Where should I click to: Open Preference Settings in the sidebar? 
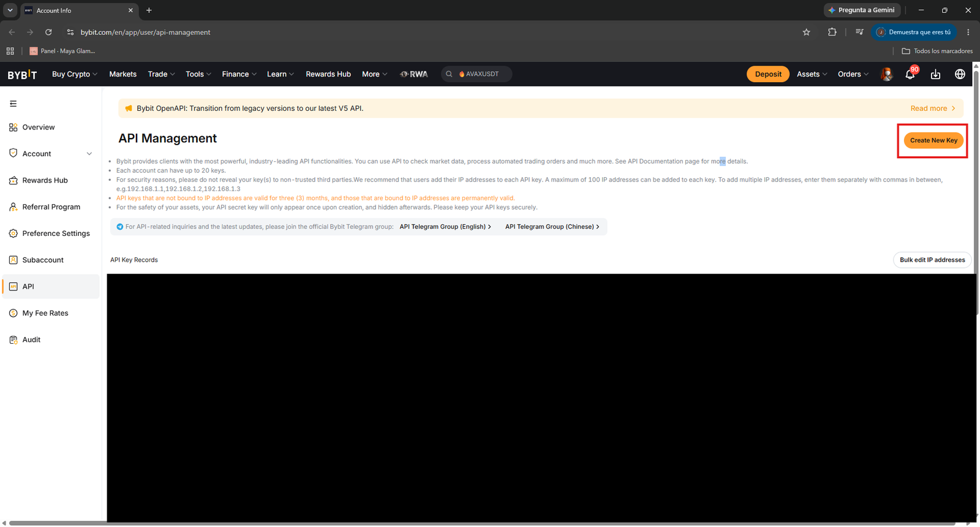51,233
